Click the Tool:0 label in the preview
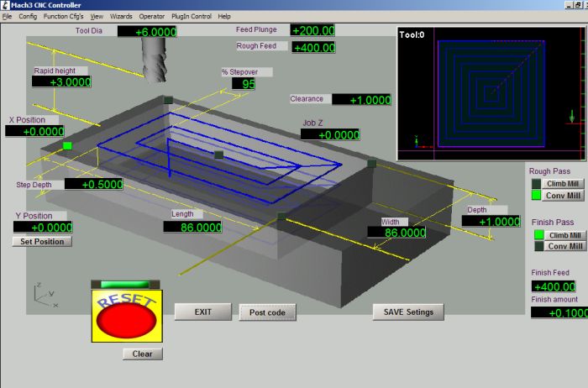This screenshot has height=388, width=588. 412,35
